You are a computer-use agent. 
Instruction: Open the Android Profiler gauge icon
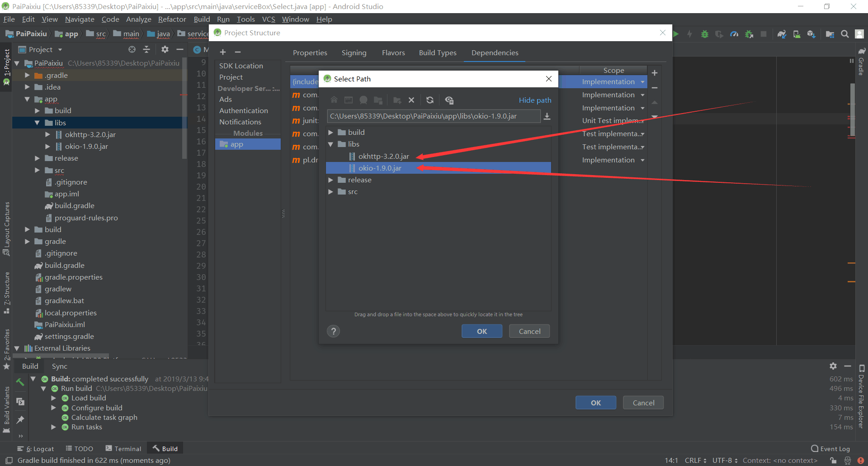734,34
